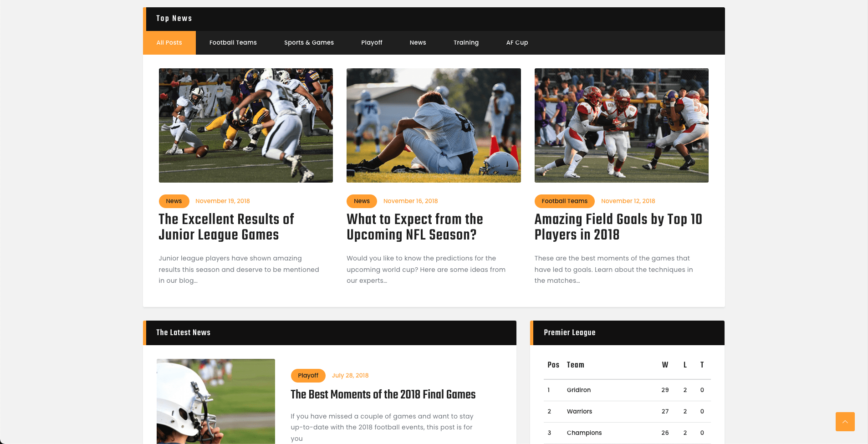Switch to the News tab
This screenshot has width=868, height=444.
point(418,43)
